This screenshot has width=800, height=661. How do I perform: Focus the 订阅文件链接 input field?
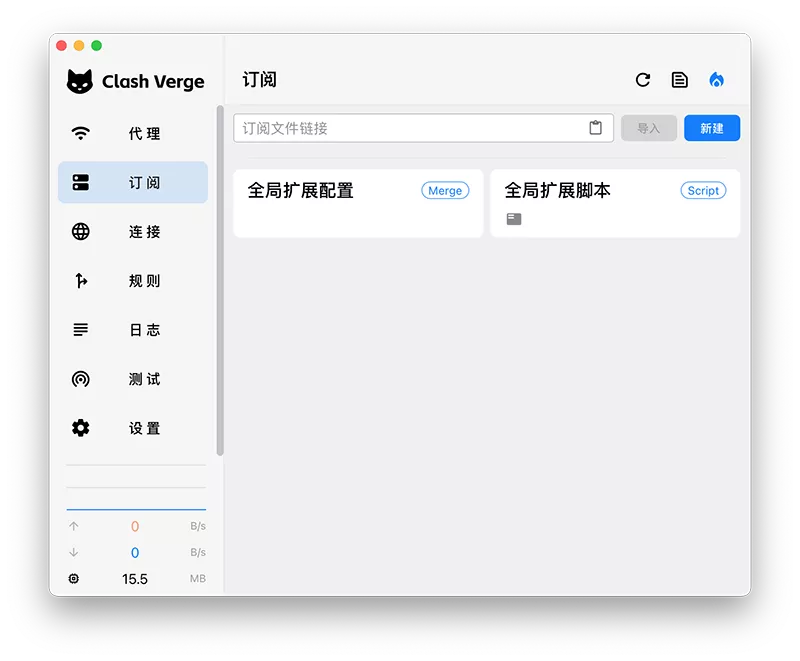tap(423, 128)
